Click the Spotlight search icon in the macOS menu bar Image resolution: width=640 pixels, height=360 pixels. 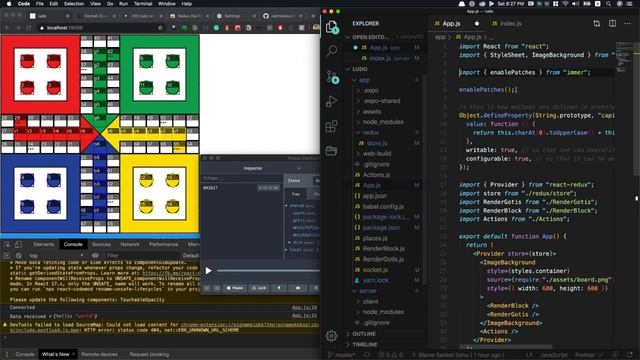click(609, 4)
